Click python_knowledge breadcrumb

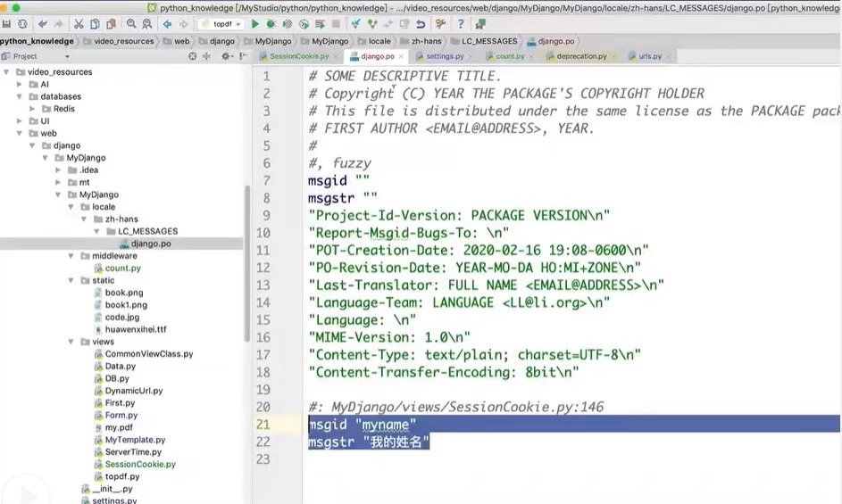(x=37, y=41)
